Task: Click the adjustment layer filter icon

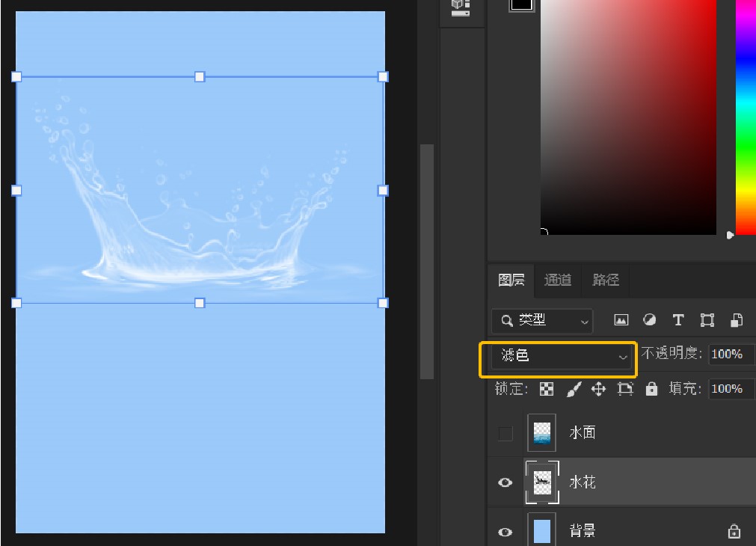Action: tap(649, 320)
